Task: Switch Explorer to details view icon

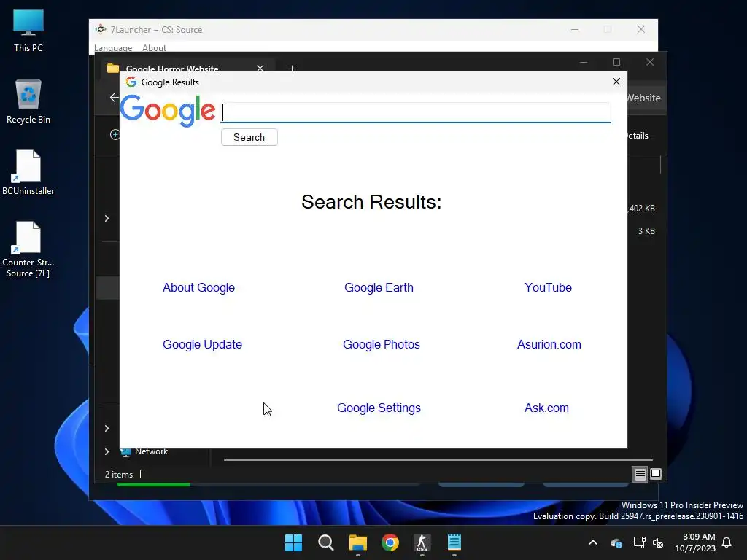Action: 640,474
